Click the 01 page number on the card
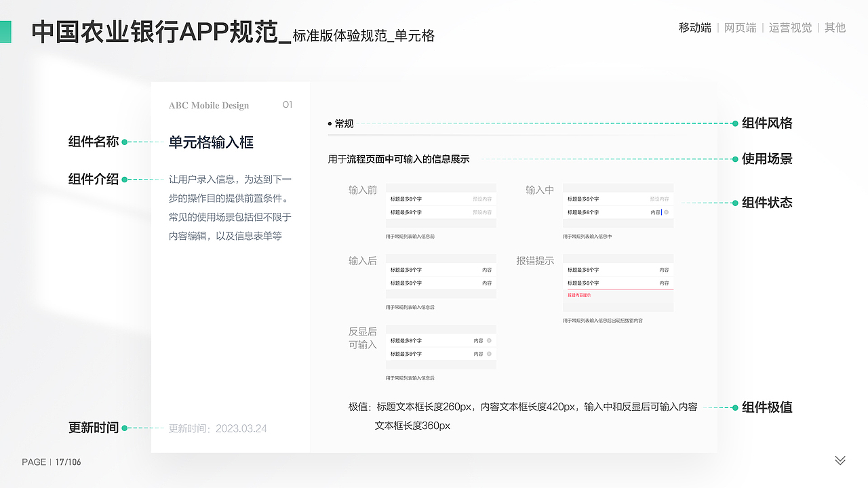Screen dimensions: 868x488 pyautogui.click(x=288, y=105)
